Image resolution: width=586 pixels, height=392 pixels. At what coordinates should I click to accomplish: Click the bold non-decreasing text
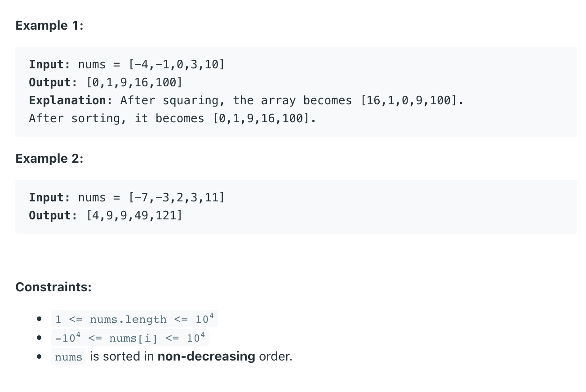(206, 356)
